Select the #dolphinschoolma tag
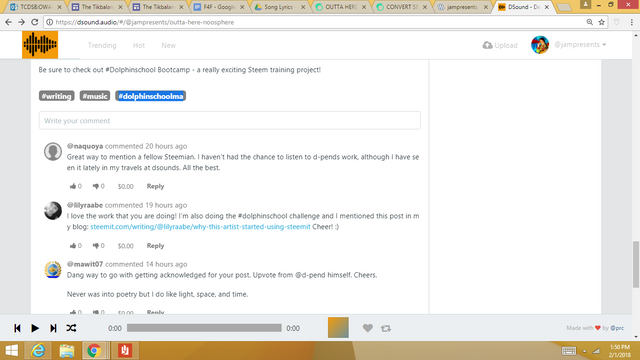Viewport: 640px width, 360px height. click(x=151, y=96)
